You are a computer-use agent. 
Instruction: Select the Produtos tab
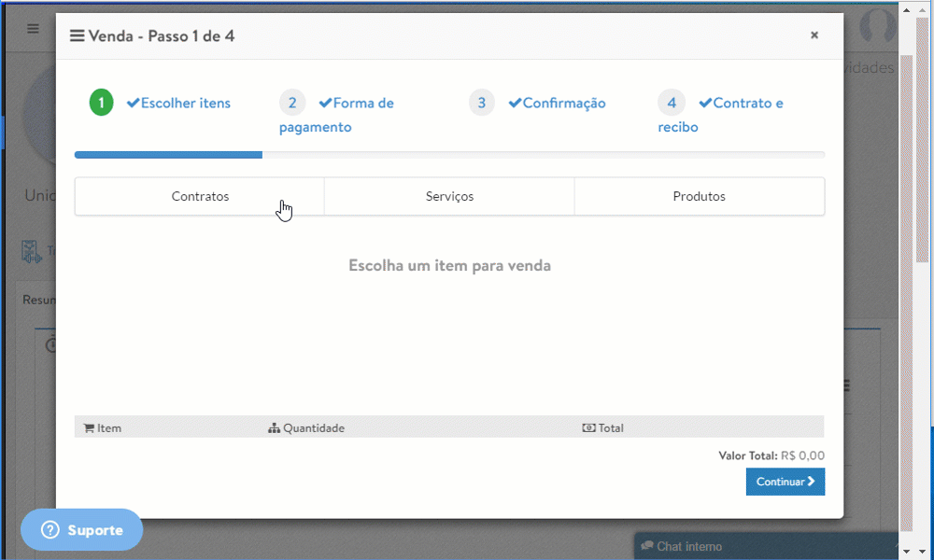pos(699,197)
